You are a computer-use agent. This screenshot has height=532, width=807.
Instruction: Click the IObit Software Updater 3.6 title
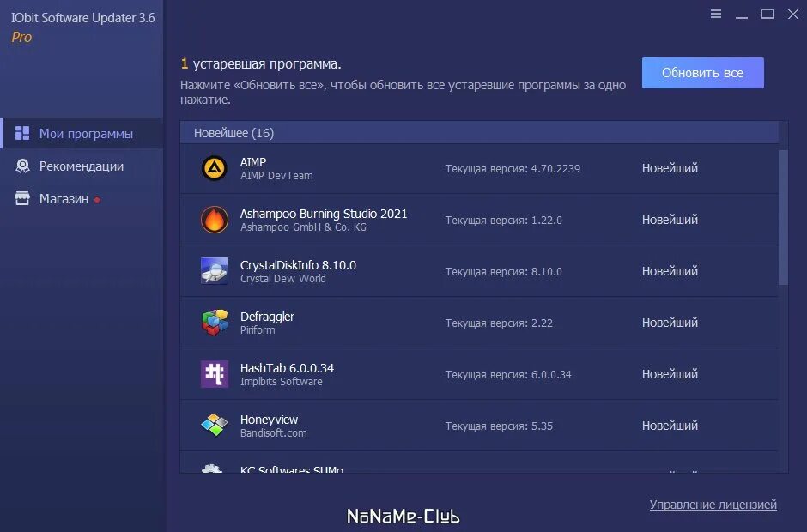click(x=83, y=18)
